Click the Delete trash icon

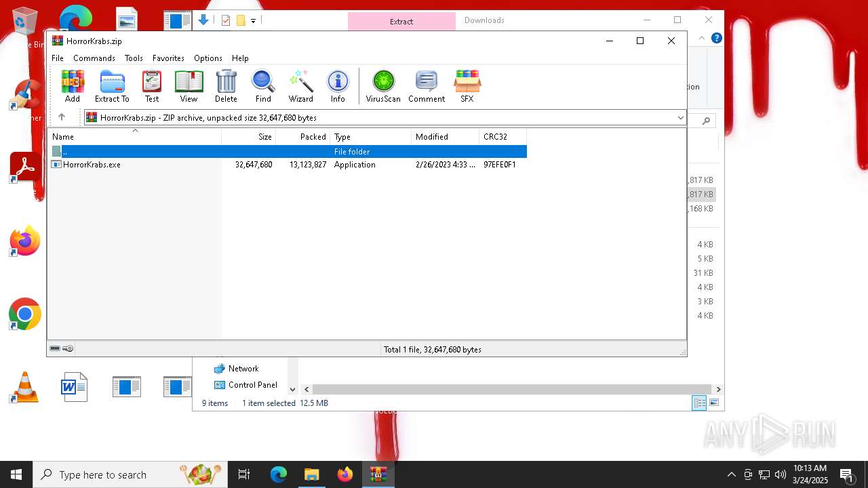click(x=226, y=86)
